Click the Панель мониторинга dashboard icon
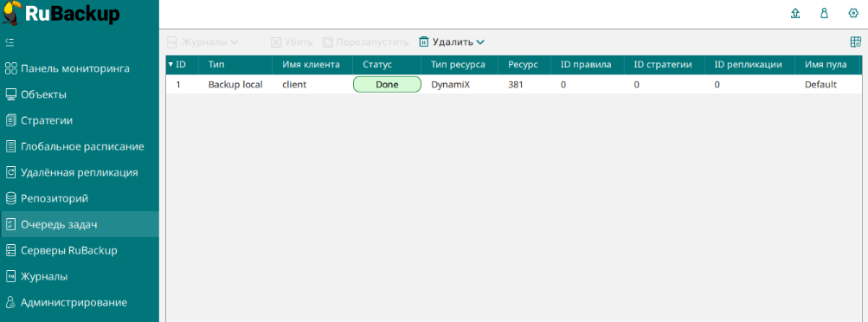Screen dimensions: 868x322 click(10, 68)
